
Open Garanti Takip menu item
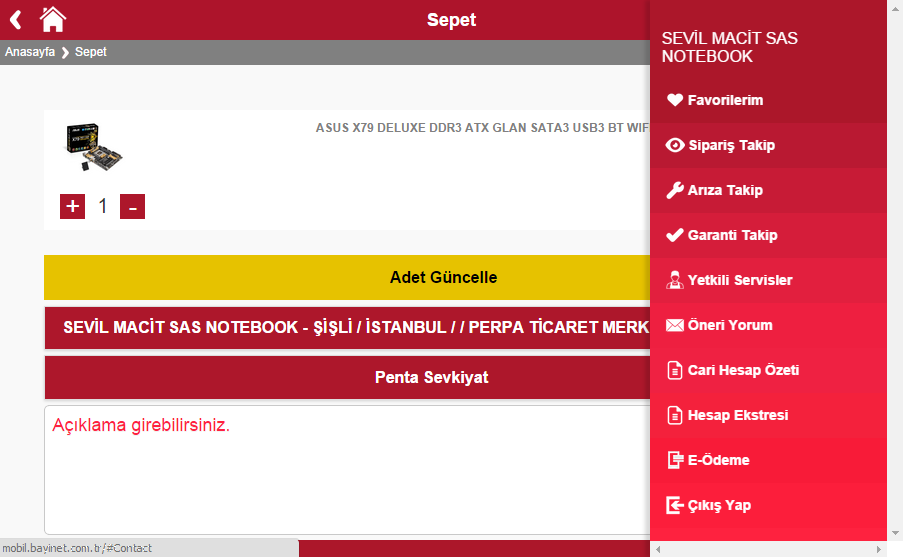(x=768, y=235)
